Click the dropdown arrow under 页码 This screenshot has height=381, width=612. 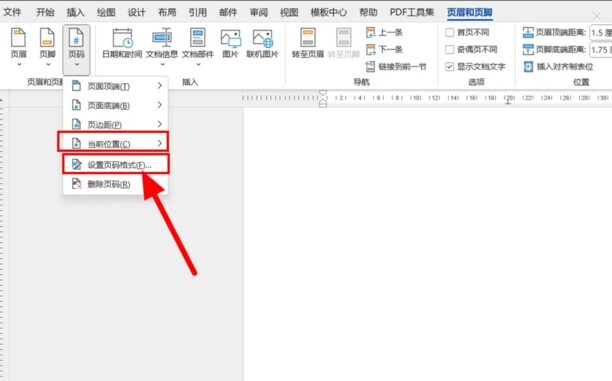click(x=77, y=64)
